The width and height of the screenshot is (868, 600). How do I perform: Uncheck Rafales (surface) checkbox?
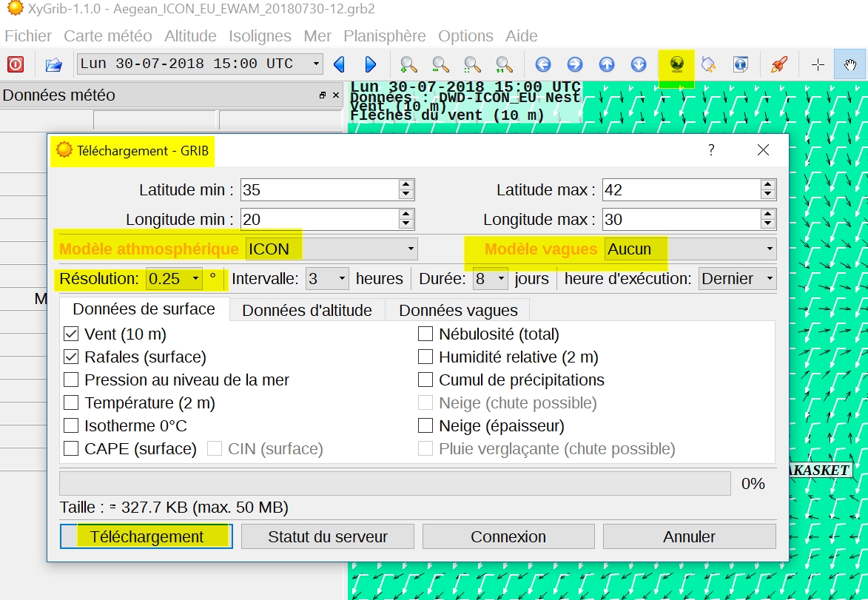pyautogui.click(x=71, y=357)
